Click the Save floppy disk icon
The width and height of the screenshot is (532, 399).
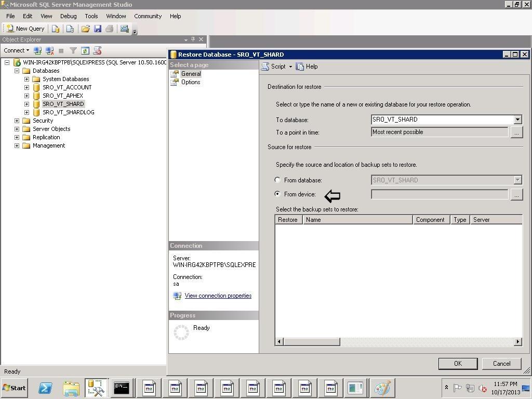point(98,29)
